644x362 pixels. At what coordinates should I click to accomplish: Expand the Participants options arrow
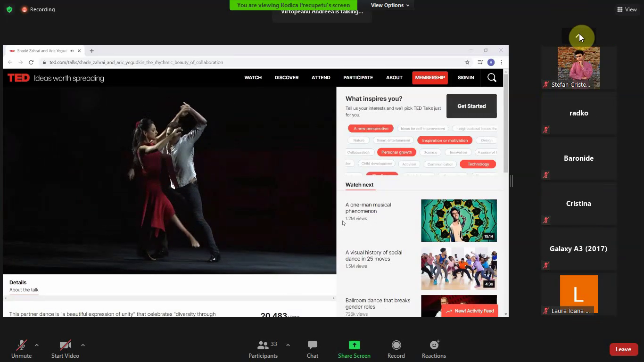click(x=288, y=345)
